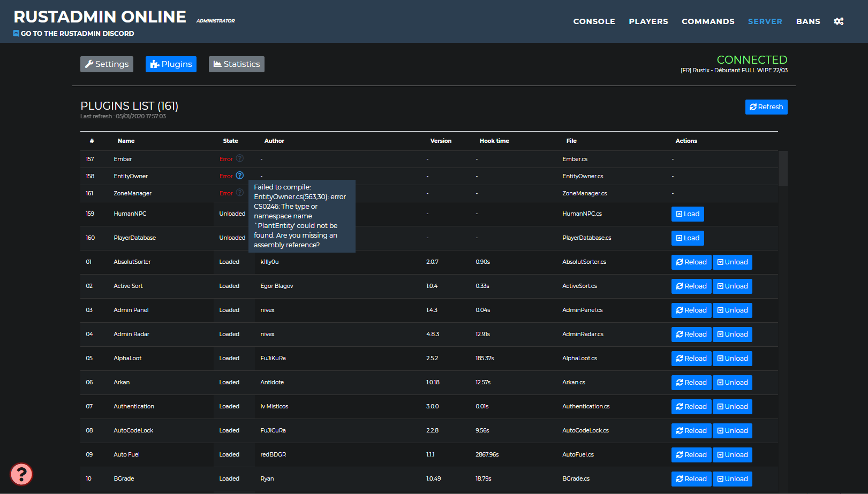
Task: Click the plugins table vertical scrollbar
Action: (x=783, y=169)
